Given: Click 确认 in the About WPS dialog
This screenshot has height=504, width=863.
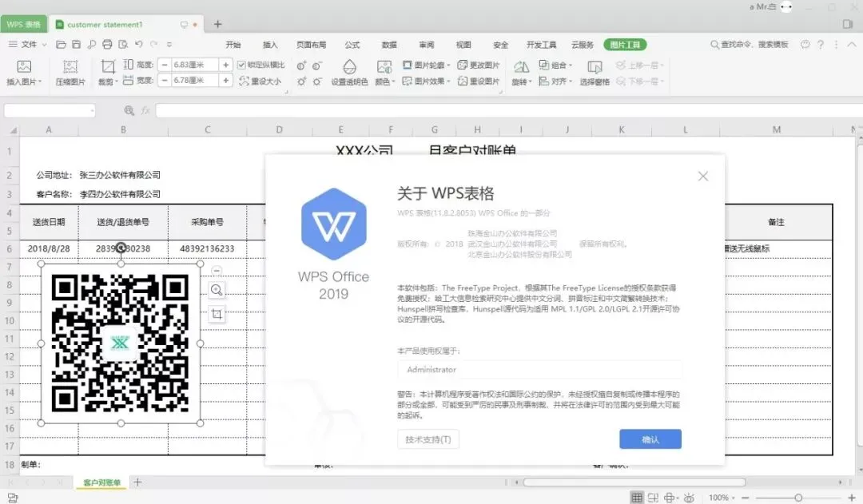Looking at the screenshot, I should click(x=650, y=439).
